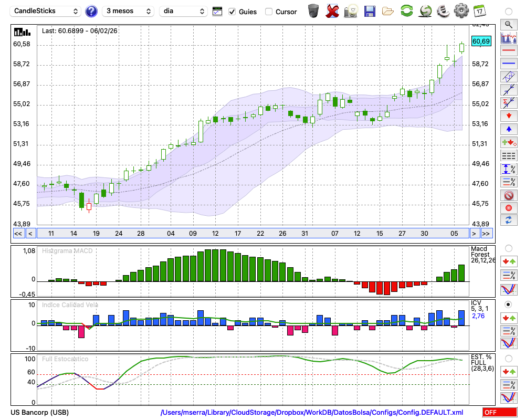Click the red OFF status button
The width and height of the screenshot is (525, 420).
click(498, 413)
